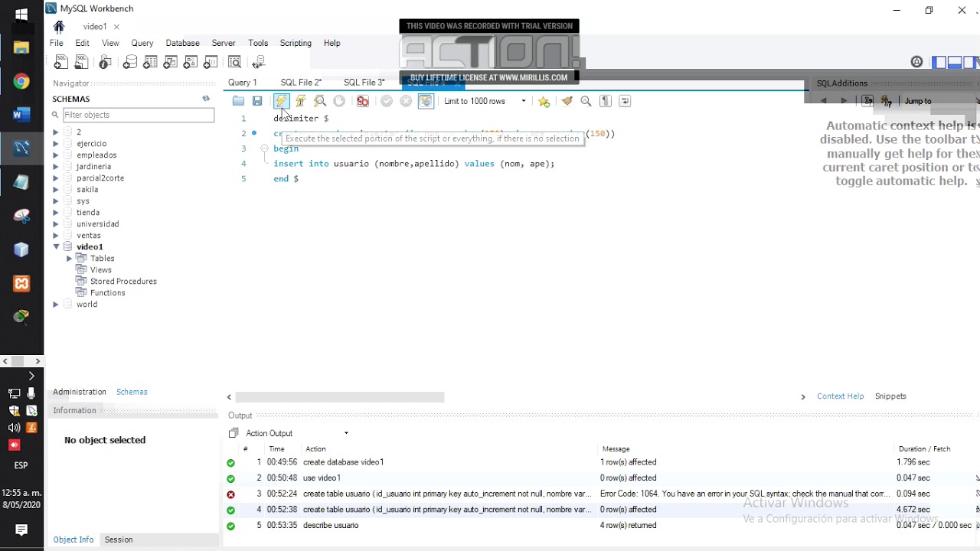The image size is (980, 551).
Task: Open the Query menu
Action: [x=142, y=43]
